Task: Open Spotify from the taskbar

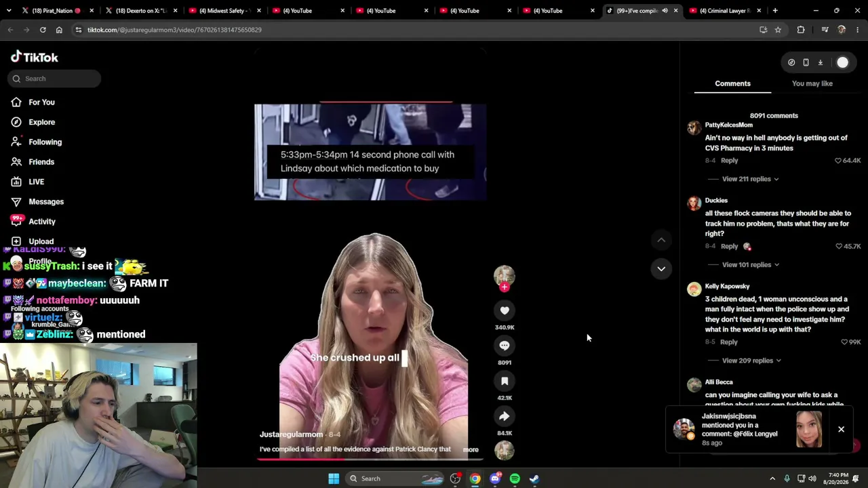Action: pos(515,479)
